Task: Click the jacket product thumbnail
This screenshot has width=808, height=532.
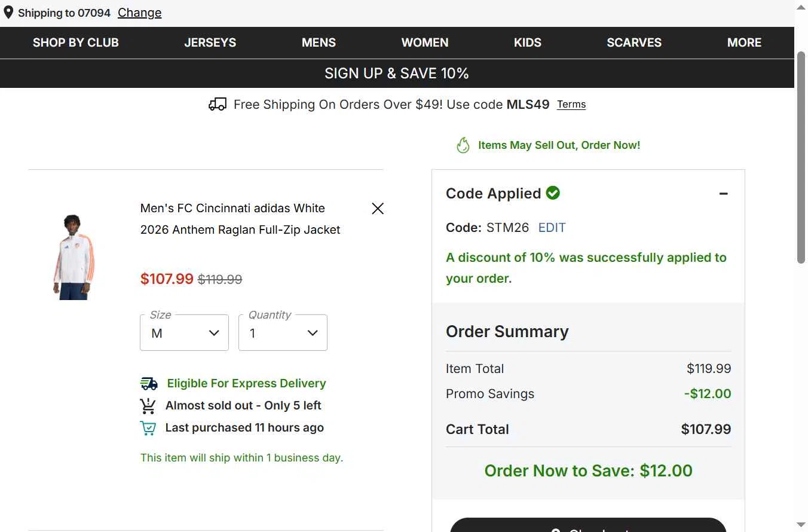Action: pyautogui.click(x=74, y=257)
